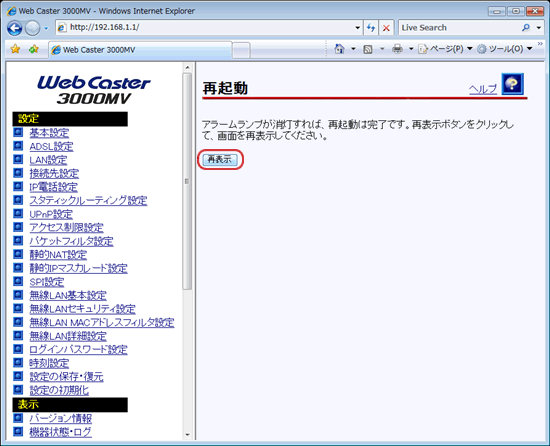
Task: Click the browser Back arrow button
Action: coord(14,28)
